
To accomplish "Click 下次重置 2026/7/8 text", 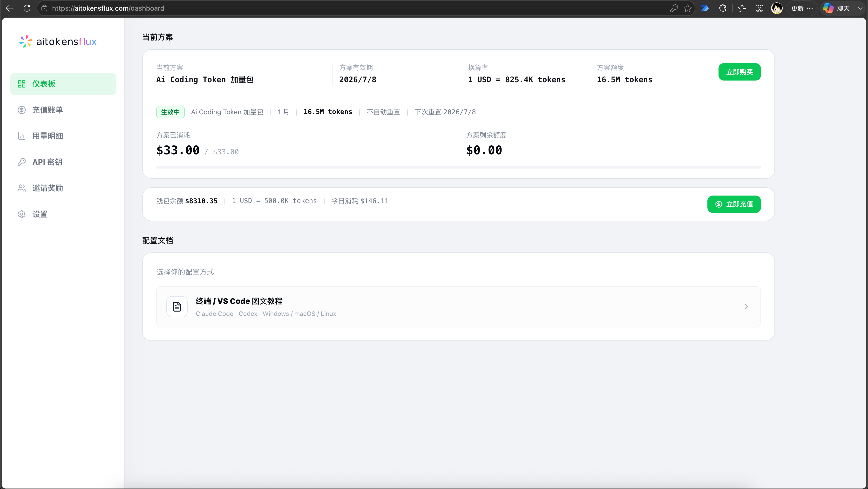I will tap(445, 112).
